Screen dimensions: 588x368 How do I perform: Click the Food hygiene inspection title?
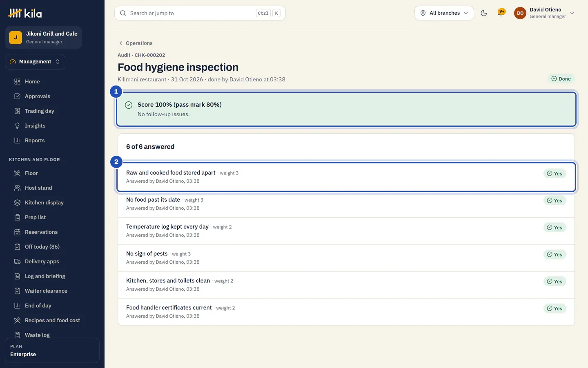tap(178, 67)
